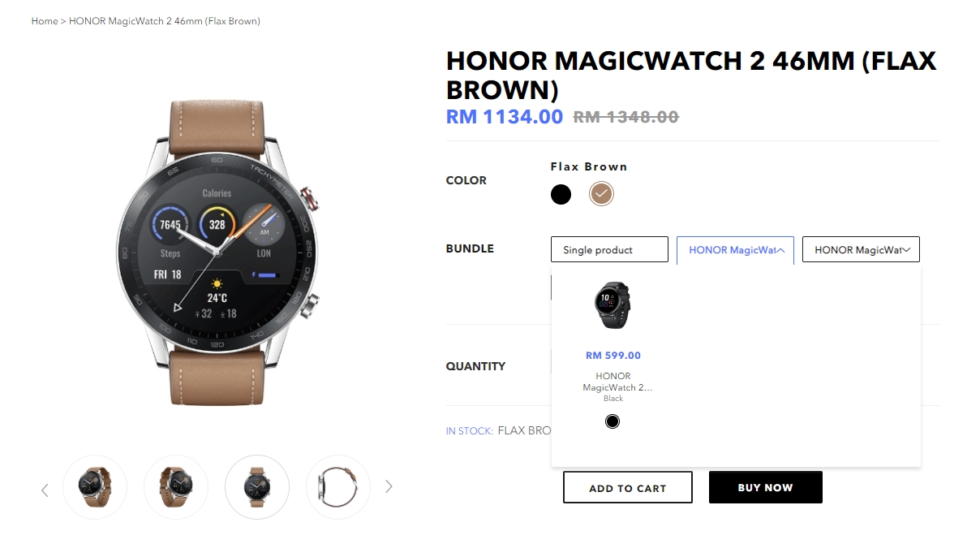Click HONOR MagicWatch 2 bundle item name
The image size is (980, 544).
pyautogui.click(x=613, y=382)
